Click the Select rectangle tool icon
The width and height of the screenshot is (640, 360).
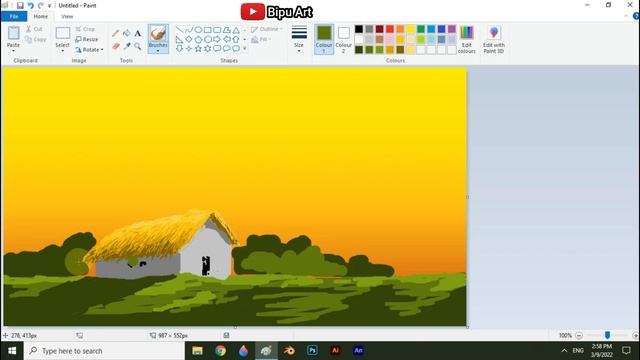(x=62, y=33)
